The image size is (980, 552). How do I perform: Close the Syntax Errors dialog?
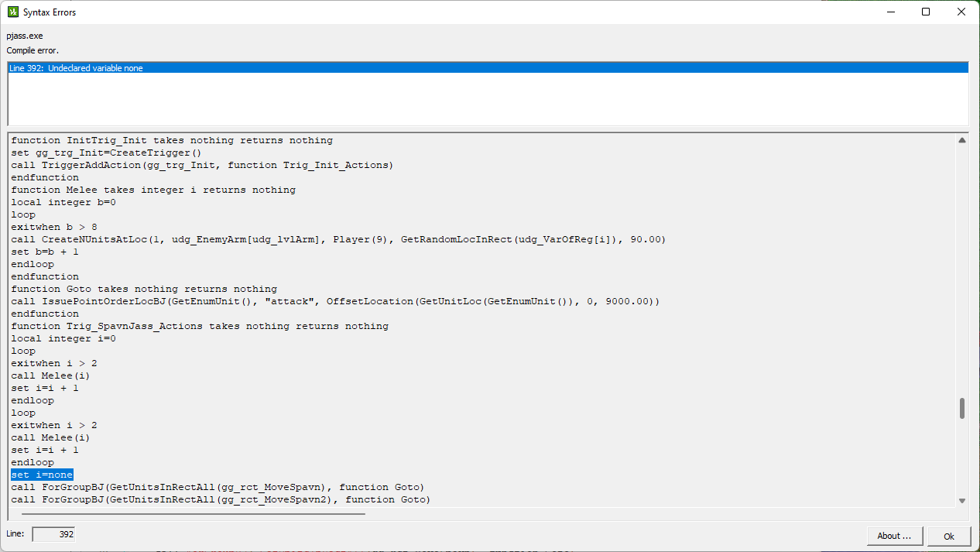961,12
